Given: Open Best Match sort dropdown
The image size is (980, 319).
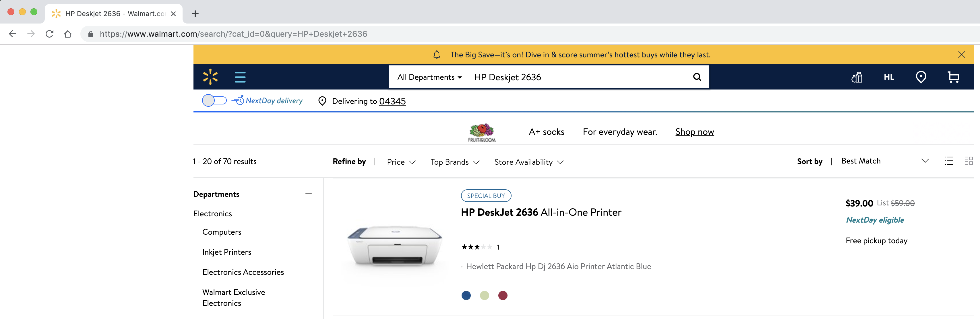Looking at the screenshot, I should (x=885, y=161).
